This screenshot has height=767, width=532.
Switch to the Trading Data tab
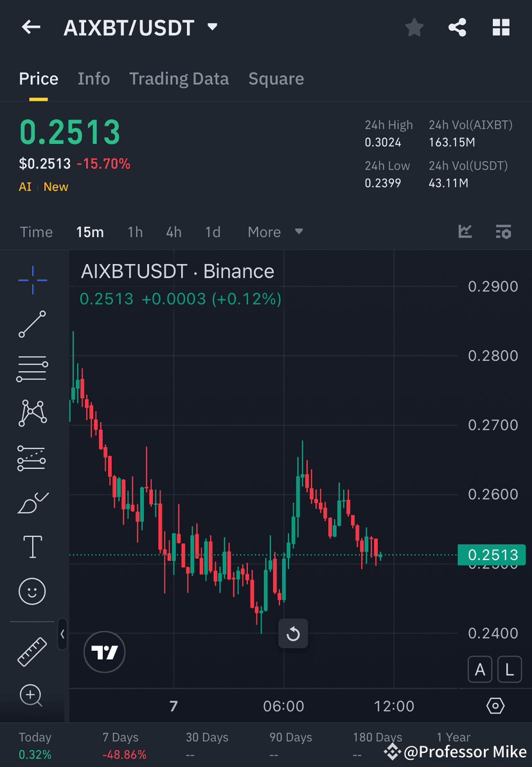179,78
